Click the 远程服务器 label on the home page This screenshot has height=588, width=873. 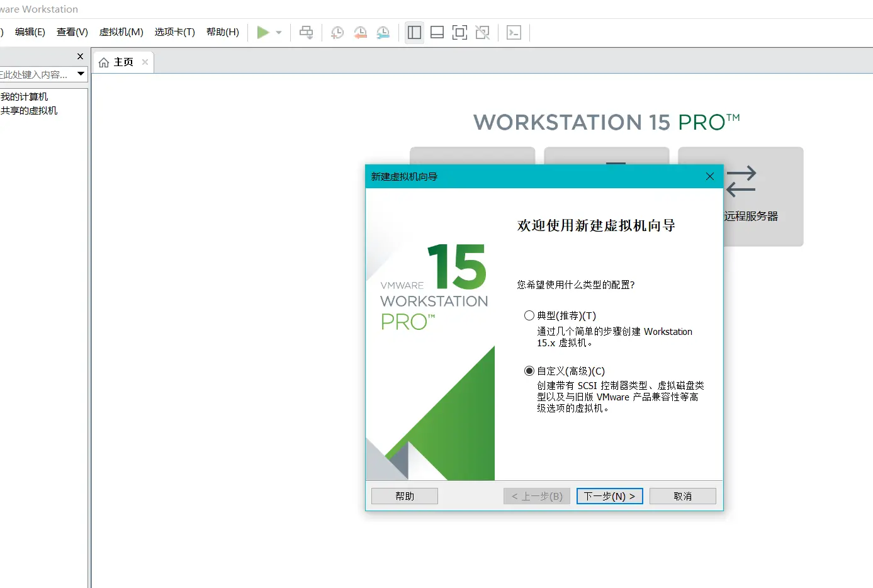[751, 216]
